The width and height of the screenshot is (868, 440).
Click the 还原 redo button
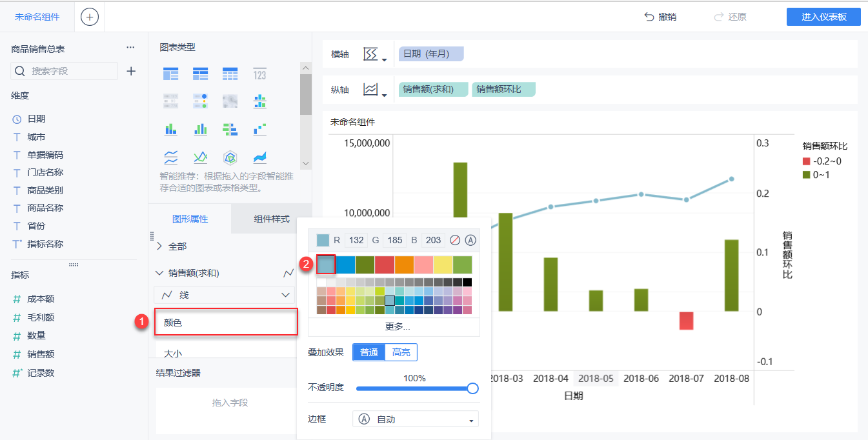tap(730, 17)
